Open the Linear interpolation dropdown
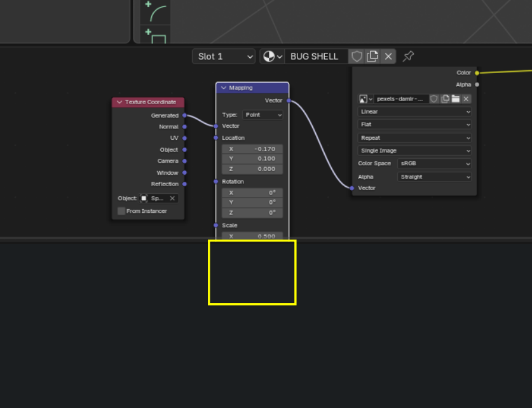Image resolution: width=532 pixels, height=408 pixels. point(414,112)
